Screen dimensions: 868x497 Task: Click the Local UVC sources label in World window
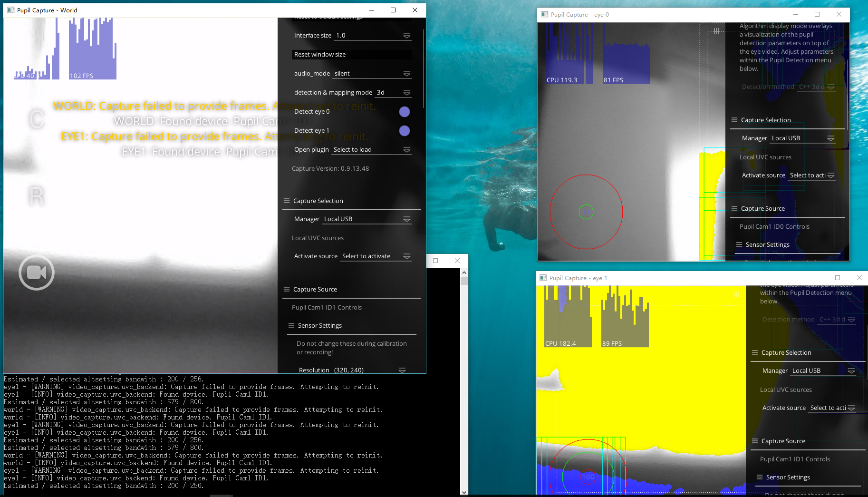click(x=318, y=238)
